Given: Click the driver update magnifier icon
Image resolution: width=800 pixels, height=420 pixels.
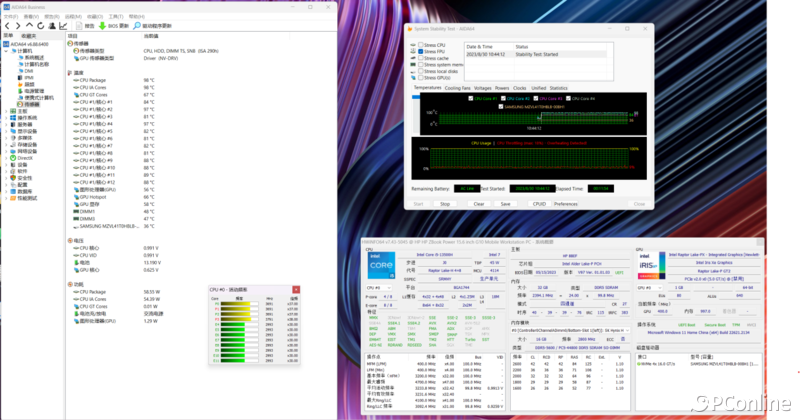Looking at the screenshot, I should click(x=137, y=26).
